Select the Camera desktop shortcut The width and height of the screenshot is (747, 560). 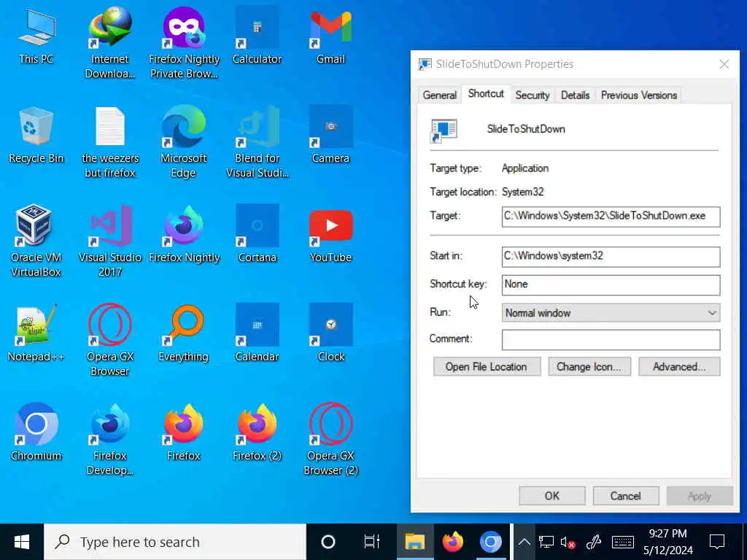(330, 136)
